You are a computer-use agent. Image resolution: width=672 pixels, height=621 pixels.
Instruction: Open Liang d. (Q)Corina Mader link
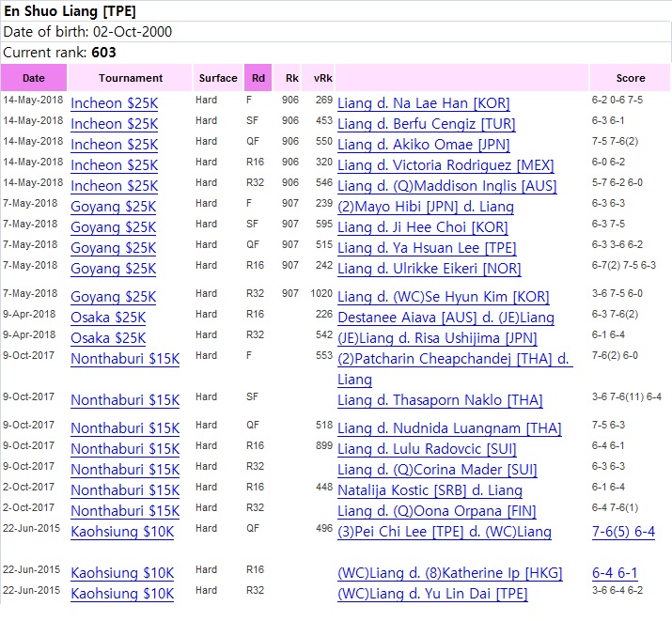tap(437, 470)
